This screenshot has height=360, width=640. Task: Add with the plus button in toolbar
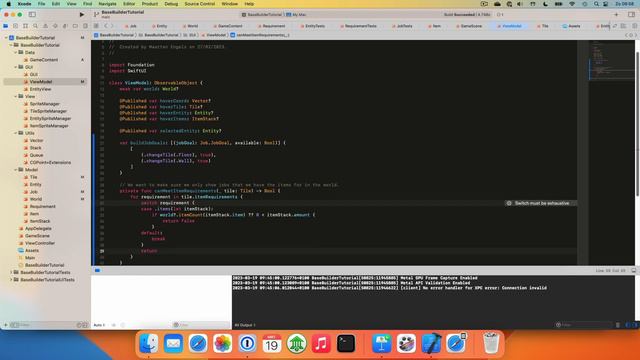616,15
